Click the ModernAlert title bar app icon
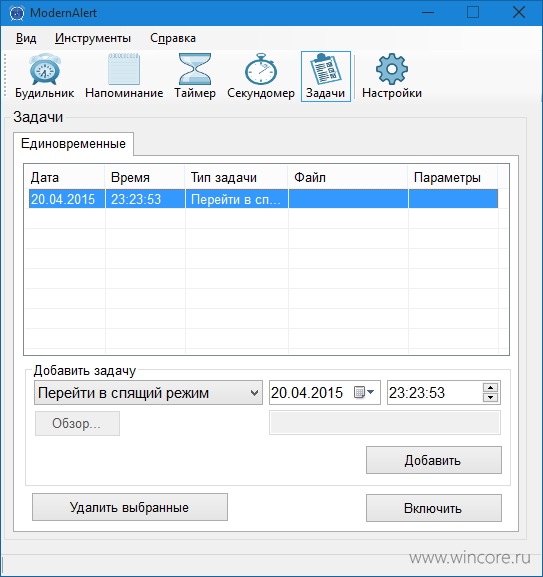Viewport: 543px width, 577px height. tap(17, 13)
